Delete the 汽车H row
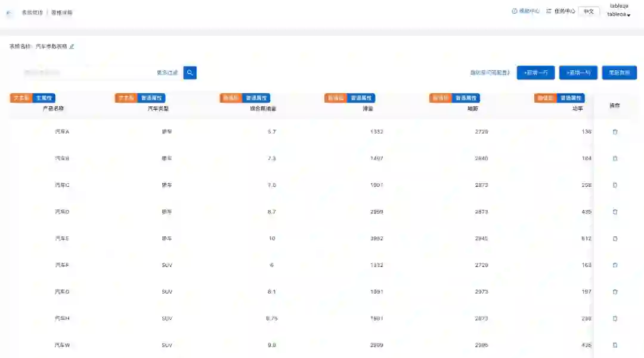This screenshot has width=644, height=358. (x=615, y=319)
